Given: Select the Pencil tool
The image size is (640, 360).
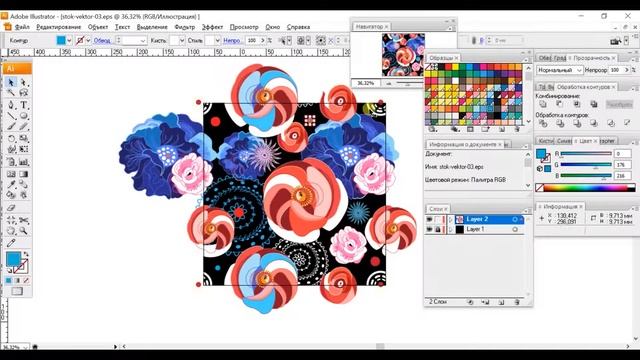Looking at the screenshot, I should coord(24,127).
